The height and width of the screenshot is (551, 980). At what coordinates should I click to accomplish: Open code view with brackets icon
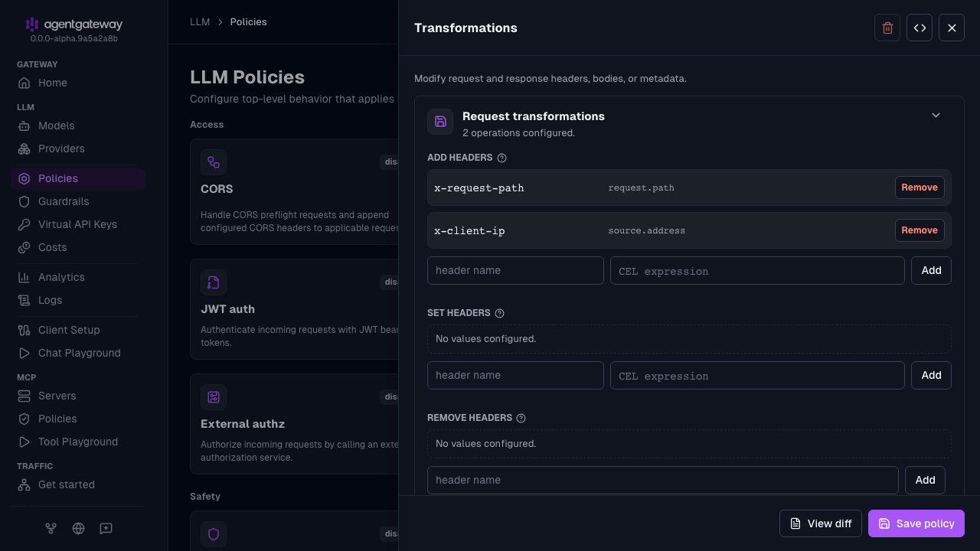pyautogui.click(x=920, y=28)
